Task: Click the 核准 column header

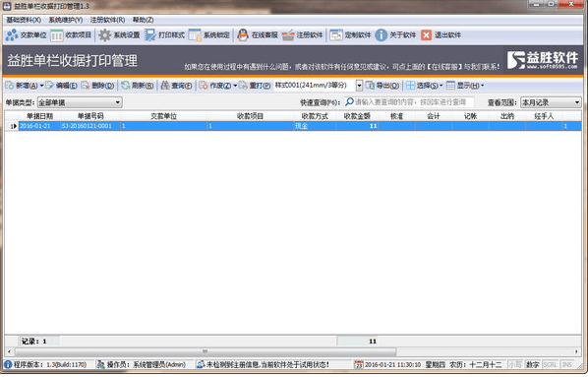Action: pos(396,116)
